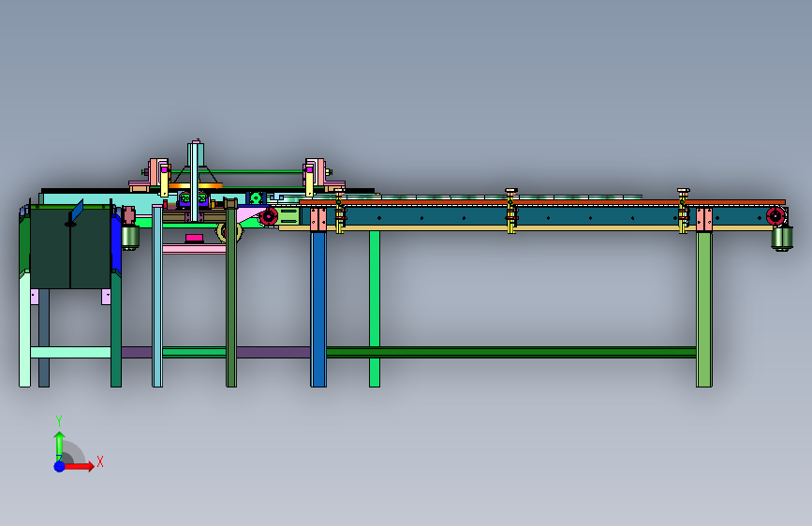Select the blue origin ball of the triad
This screenshot has height=526, width=812.
tap(60, 466)
